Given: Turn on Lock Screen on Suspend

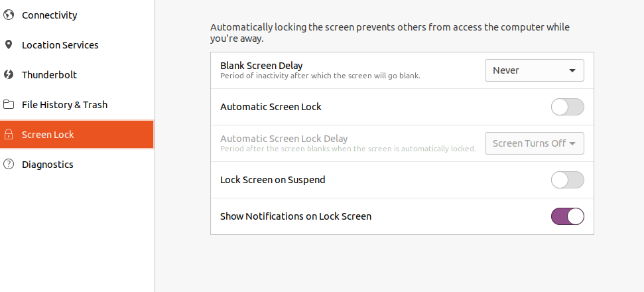Looking at the screenshot, I should (x=567, y=180).
